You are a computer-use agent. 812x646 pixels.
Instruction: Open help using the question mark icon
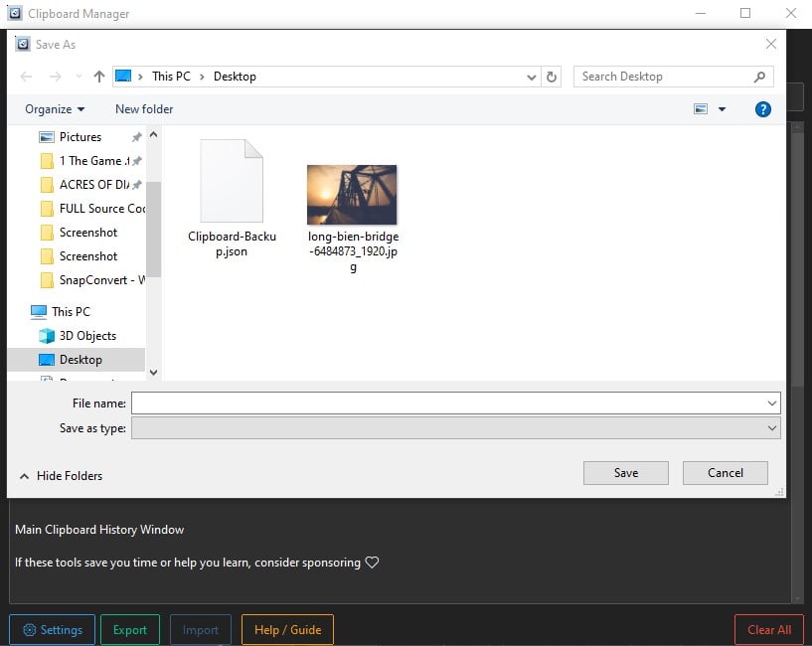point(762,109)
